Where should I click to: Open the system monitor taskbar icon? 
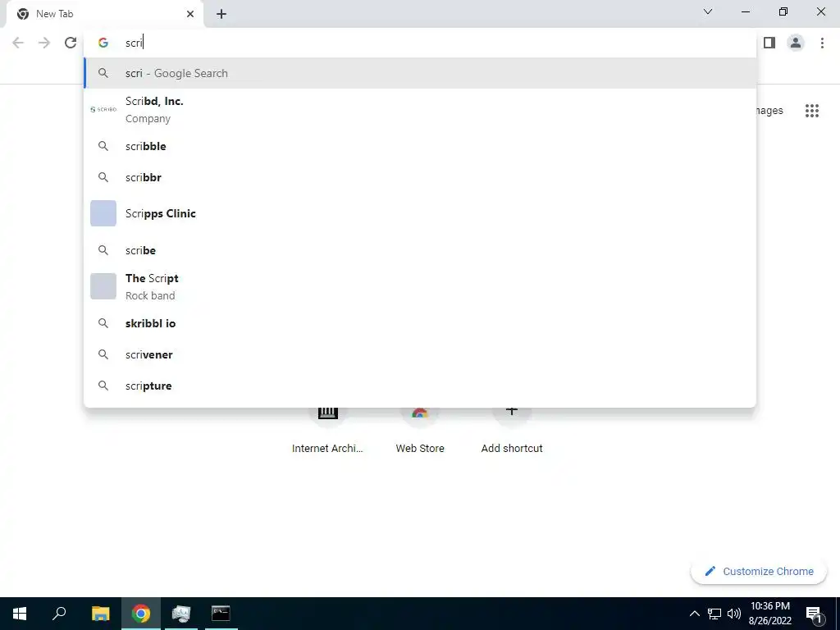click(x=181, y=614)
